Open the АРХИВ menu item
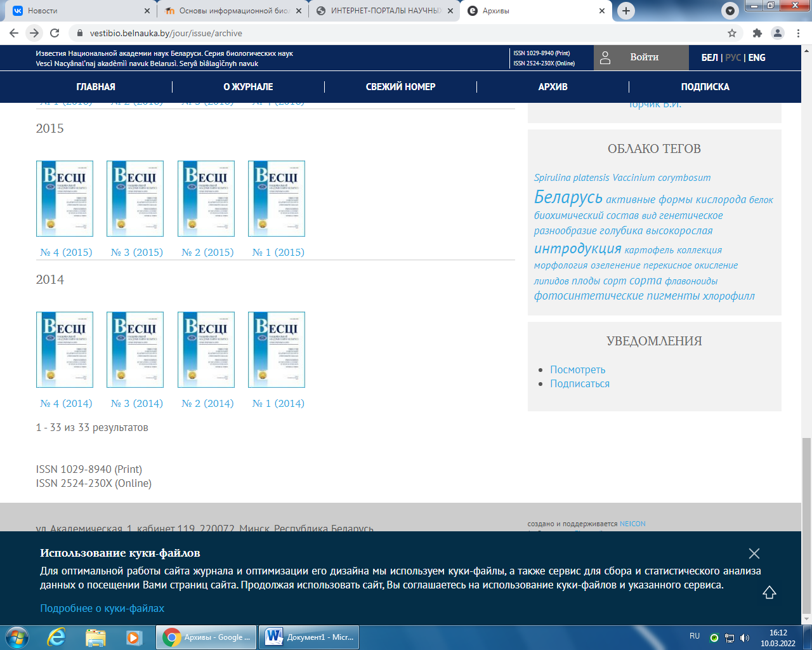The width and height of the screenshot is (812, 650). (553, 87)
